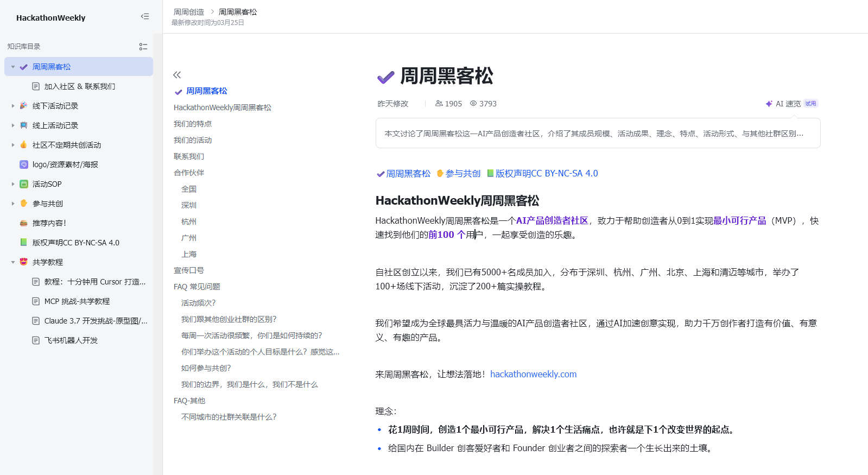
Task: Click the knowledge base directory toggle icon
Action: (x=143, y=47)
